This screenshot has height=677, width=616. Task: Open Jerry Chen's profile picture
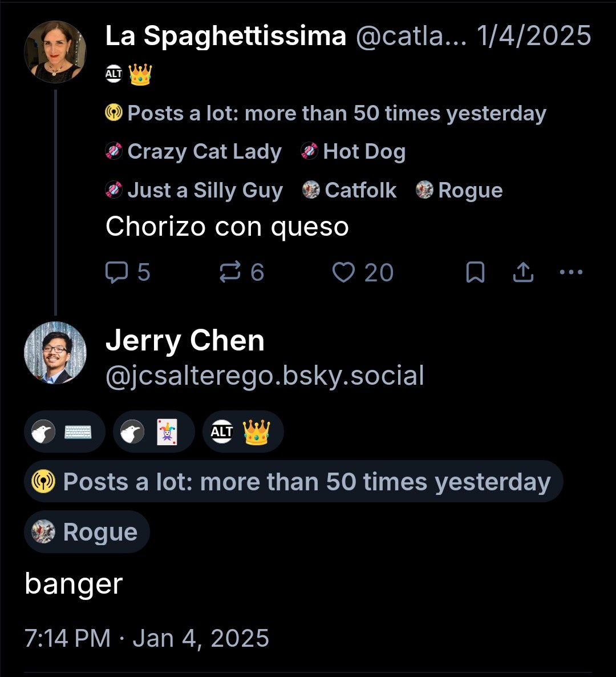(55, 352)
